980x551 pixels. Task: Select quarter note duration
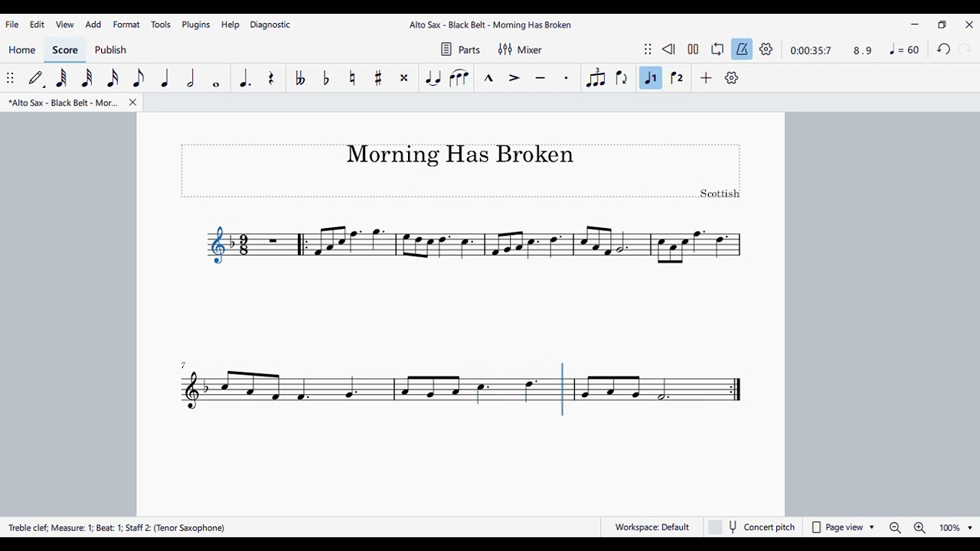(x=165, y=78)
